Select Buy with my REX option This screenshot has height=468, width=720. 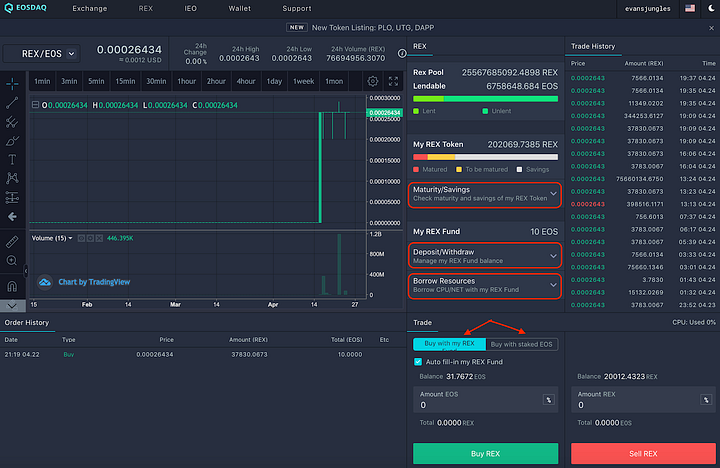(449, 344)
